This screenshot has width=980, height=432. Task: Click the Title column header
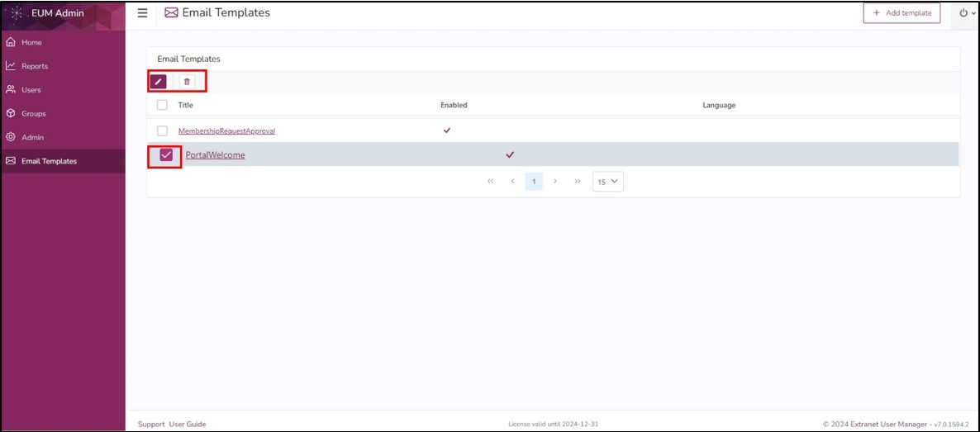pyautogui.click(x=186, y=105)
